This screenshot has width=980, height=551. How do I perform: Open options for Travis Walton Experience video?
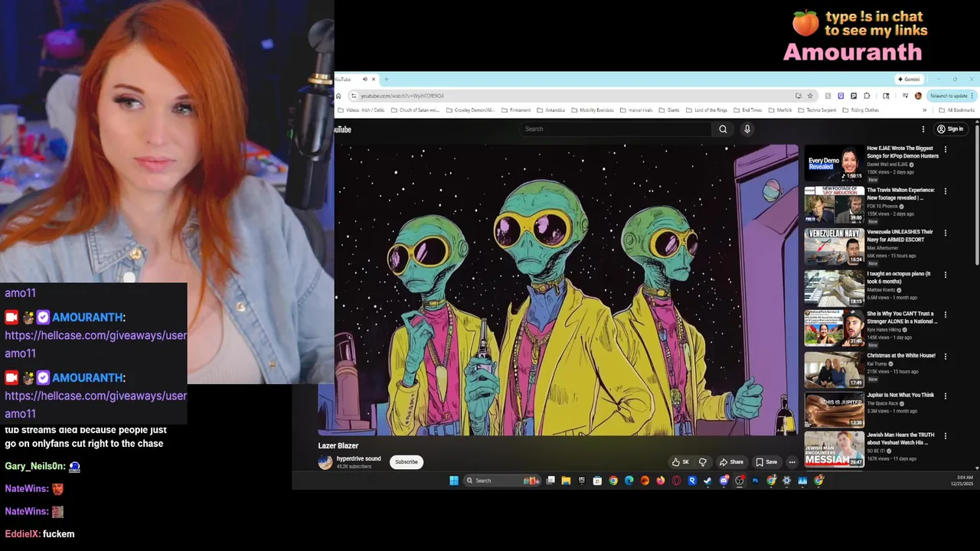946,191
